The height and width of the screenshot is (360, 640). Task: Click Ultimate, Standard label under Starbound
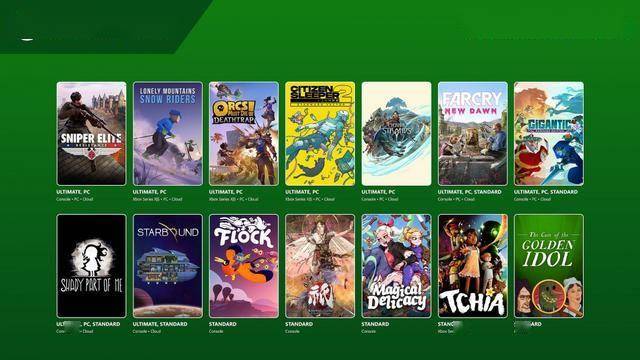160,324
